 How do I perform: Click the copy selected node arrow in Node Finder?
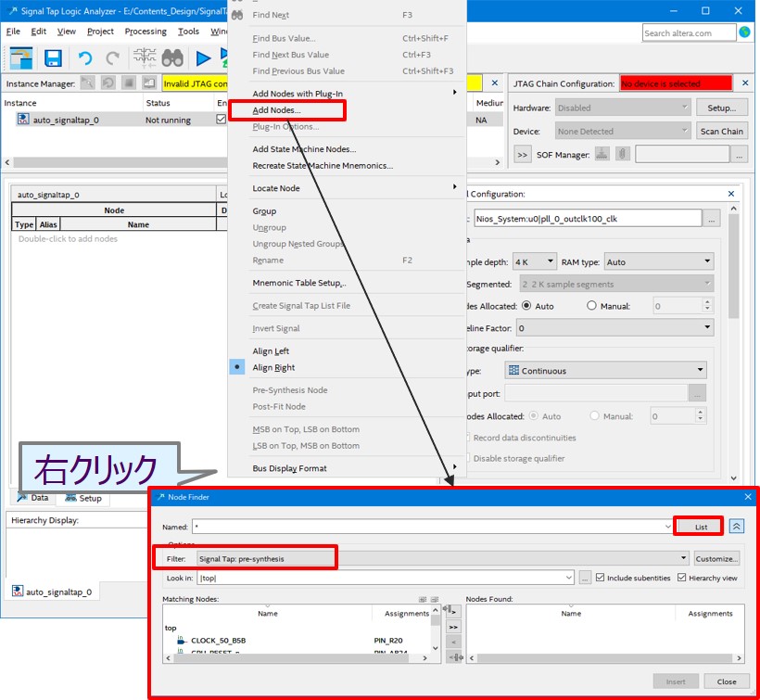[453, 611]
